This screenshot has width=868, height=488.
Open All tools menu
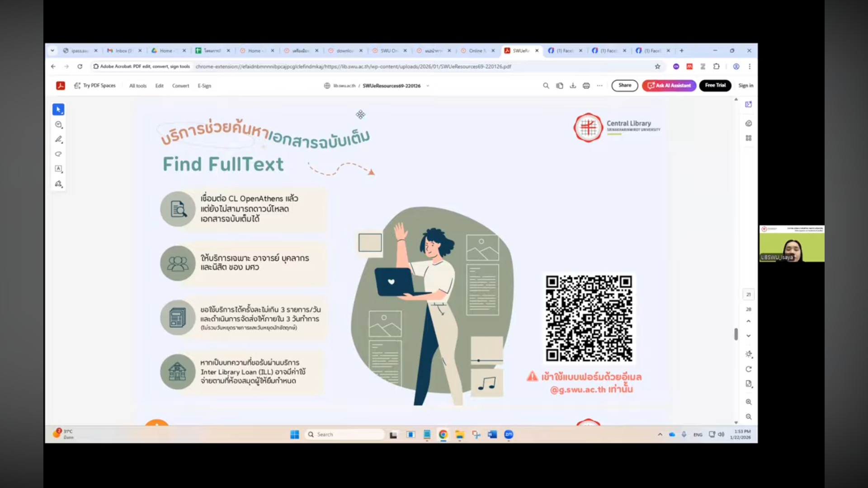(x=138, y=86)
